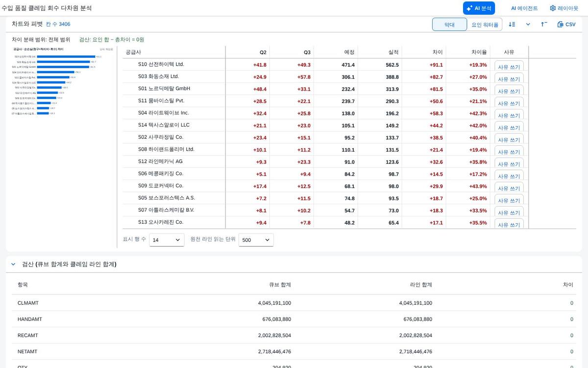Click the ascending sort arrow icon
588x368 pixels.
pyautogui.click(x=544, y=24)
